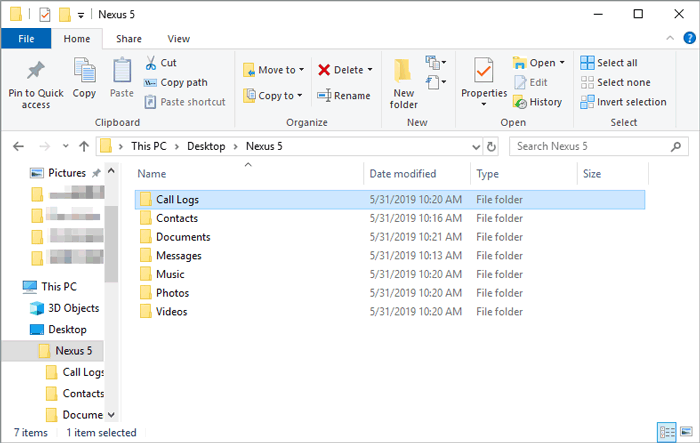Viewport: 700px width, 443px height.
Task: Click the search magnifier icon
Action: 676,146
